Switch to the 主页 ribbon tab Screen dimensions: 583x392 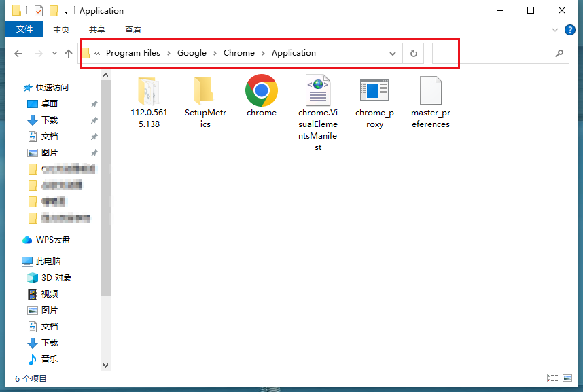(x=61, y=29)
